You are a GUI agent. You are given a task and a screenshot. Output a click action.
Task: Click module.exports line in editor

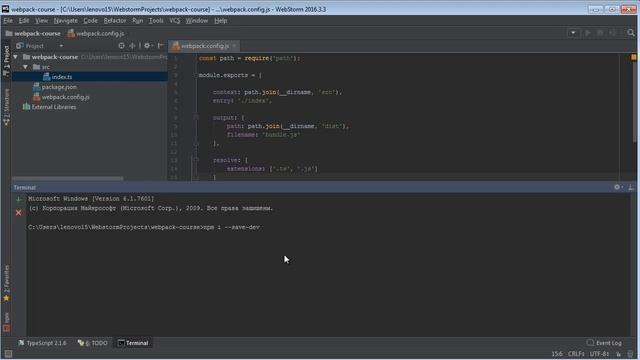[x=230, y=76]
